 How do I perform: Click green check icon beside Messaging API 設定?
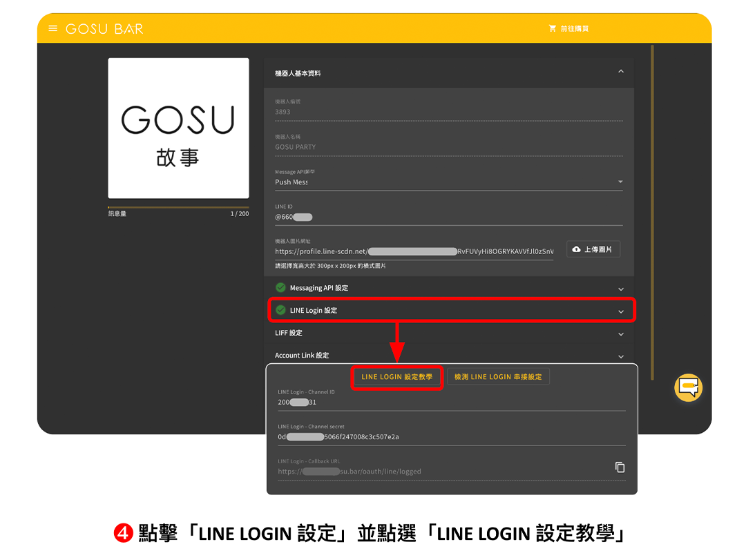[x=280, y=288]
